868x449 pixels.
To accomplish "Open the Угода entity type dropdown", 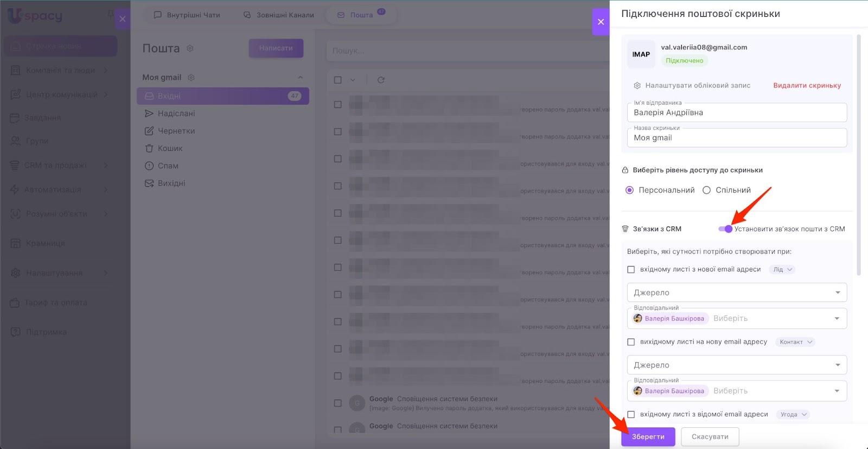I will pos(793,414).
